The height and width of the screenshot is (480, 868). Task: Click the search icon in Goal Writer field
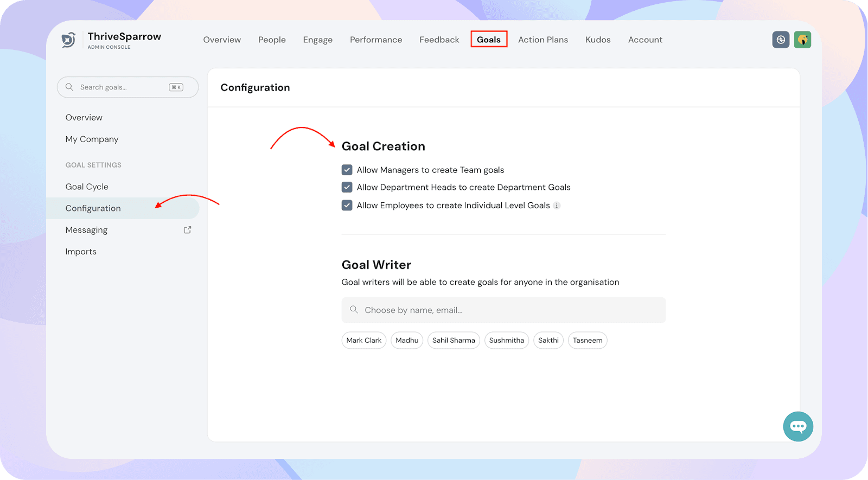point(354,310)
